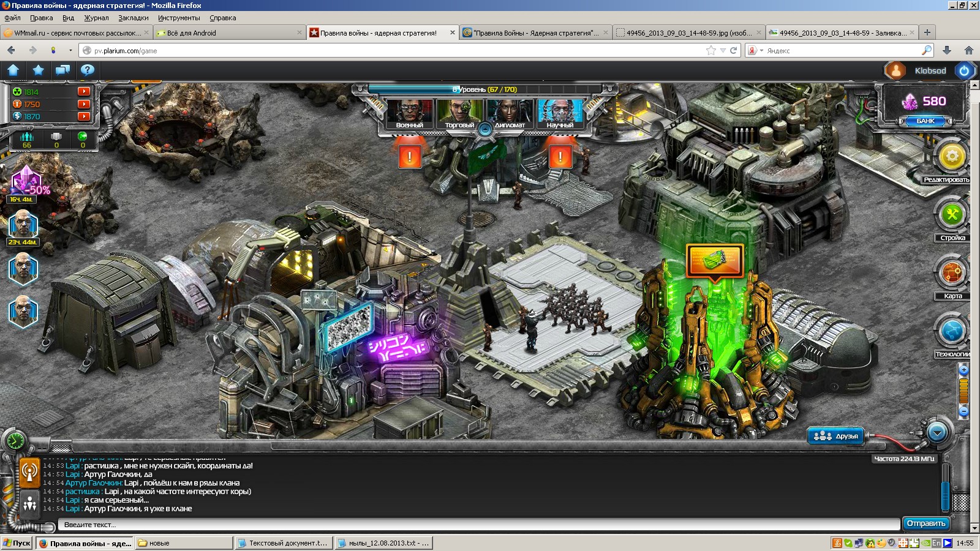Open the chat bubbles icon in top bar
Screen dimensions: 980x551
pos(62,70)
